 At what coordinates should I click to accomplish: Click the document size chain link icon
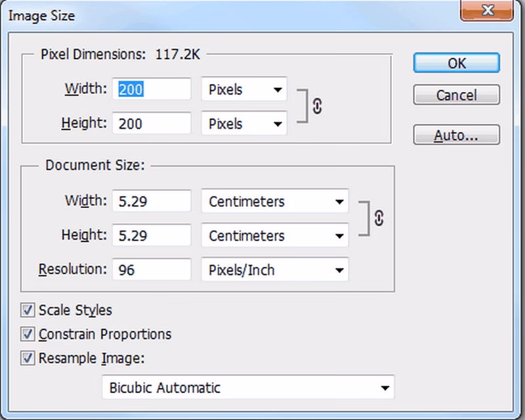(x=379, y=219)
